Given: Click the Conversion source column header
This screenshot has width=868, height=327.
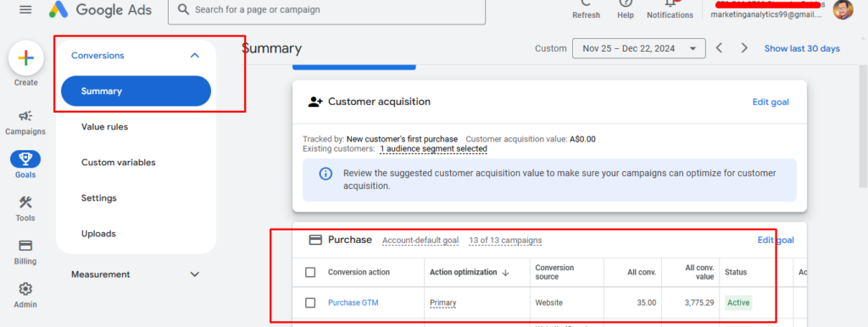Looking at the screenshot, I should click(x=554, y=272).
